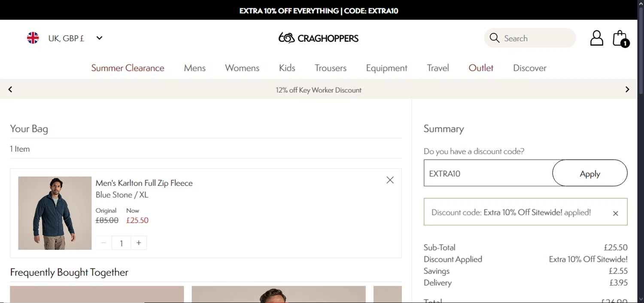Open the Equipment menu
This screenshot has width=644, height=303.
386,68
